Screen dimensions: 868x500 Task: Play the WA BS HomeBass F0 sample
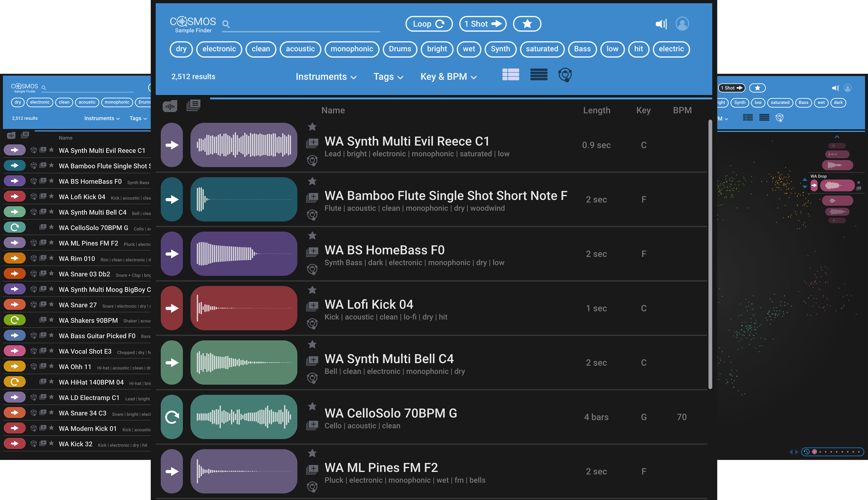point(172,254)
